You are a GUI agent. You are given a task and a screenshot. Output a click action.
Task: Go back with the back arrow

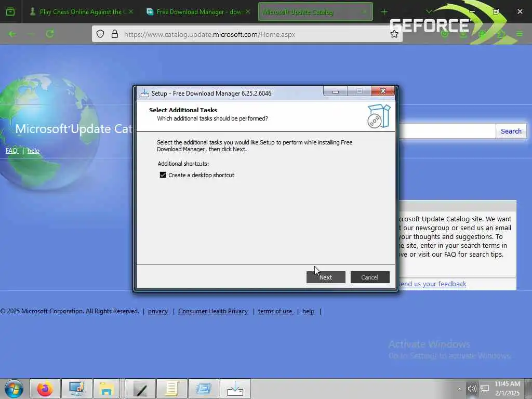click(12, 34)
